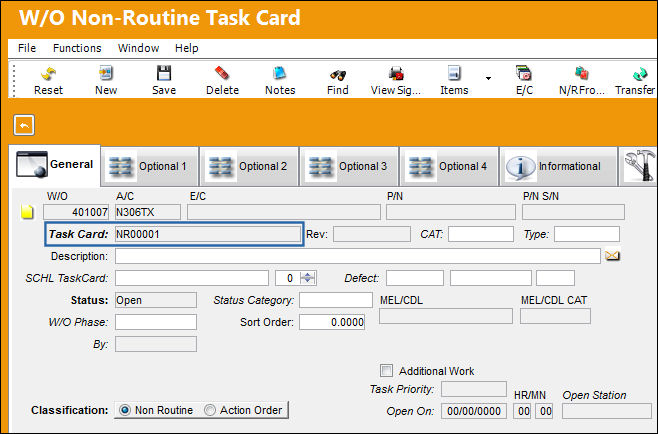This screenshot has width=658, height=434.
Task: Create a new record with New icon
Action: coord(106,80)
